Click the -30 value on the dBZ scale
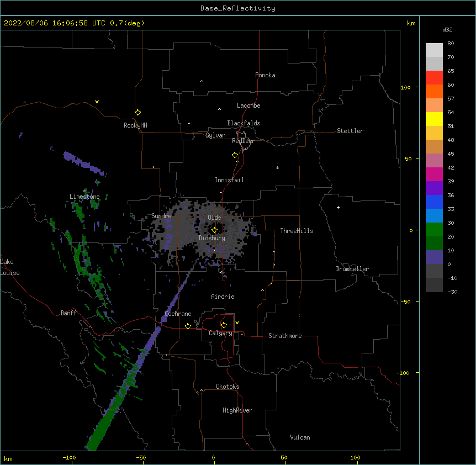The image size is (476, 465). [x=452, y=292]
